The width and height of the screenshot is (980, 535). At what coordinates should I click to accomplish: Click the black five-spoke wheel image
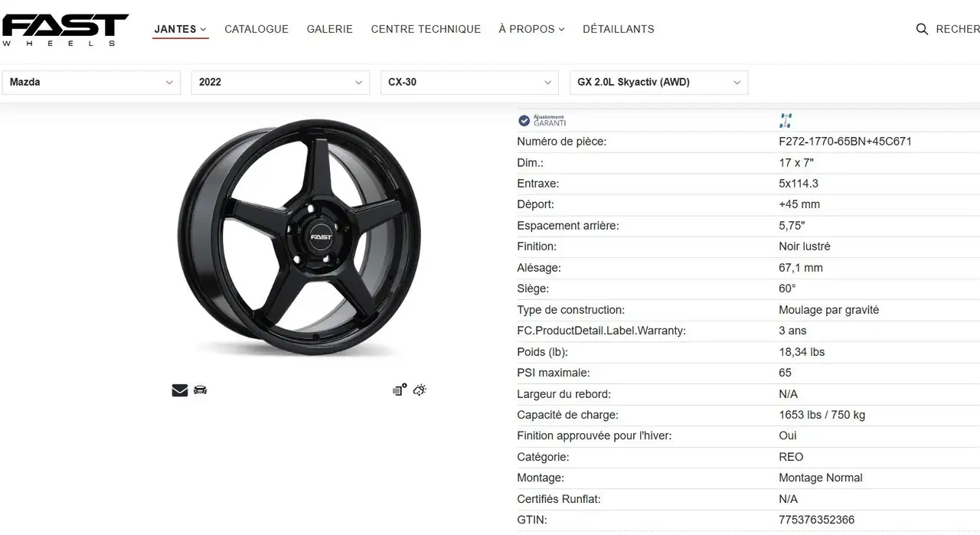[300, 239]
